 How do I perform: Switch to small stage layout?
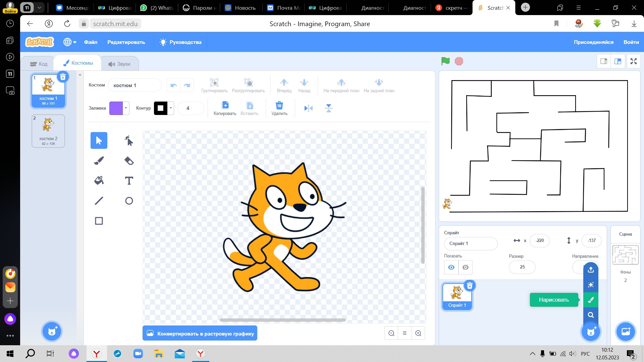pos(604,61)
